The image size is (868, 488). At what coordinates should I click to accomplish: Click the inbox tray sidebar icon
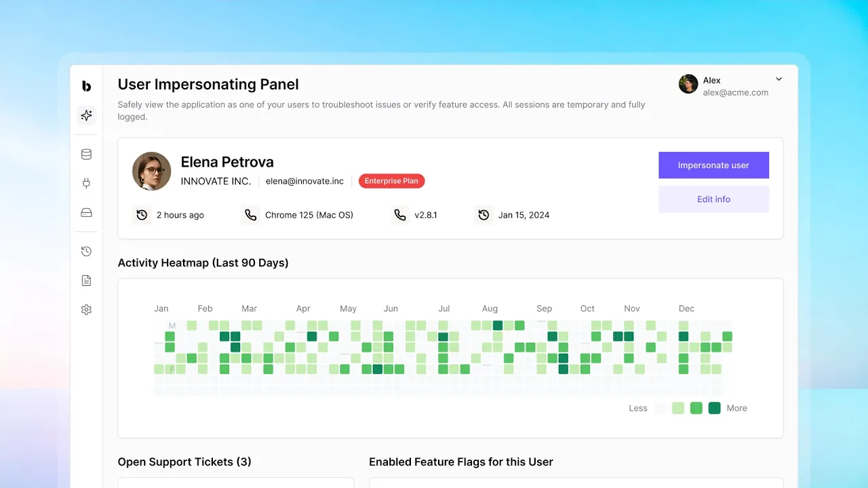coord(86,212)
